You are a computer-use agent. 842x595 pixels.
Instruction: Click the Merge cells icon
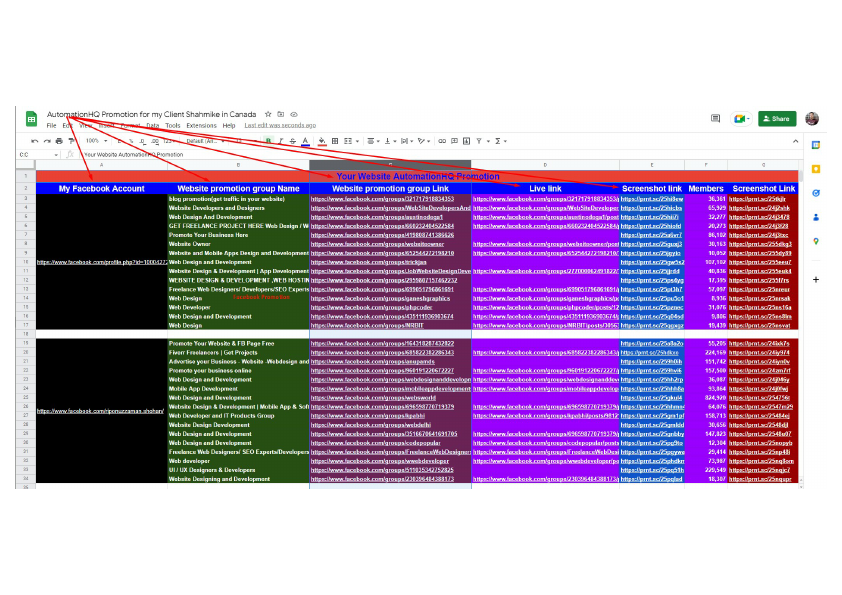[x=348, y=141]
